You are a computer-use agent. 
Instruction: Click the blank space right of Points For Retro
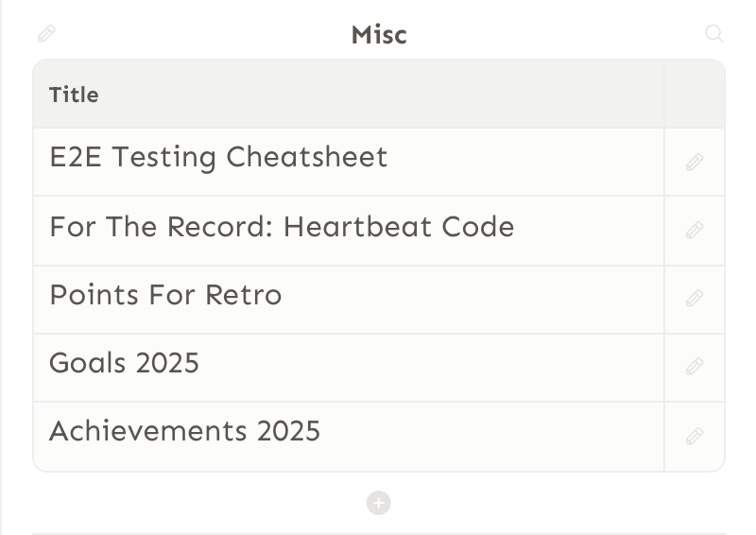click(x=473, y=300)
